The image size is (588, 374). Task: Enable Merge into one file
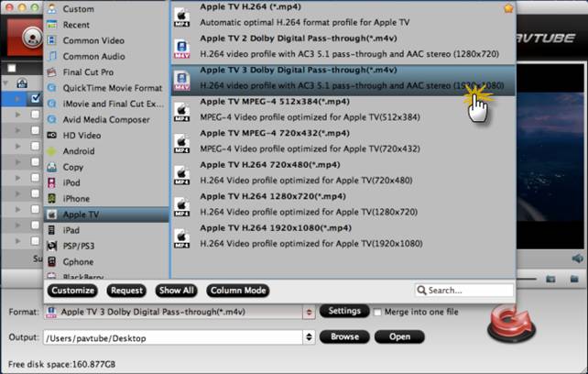click(377, 313)
